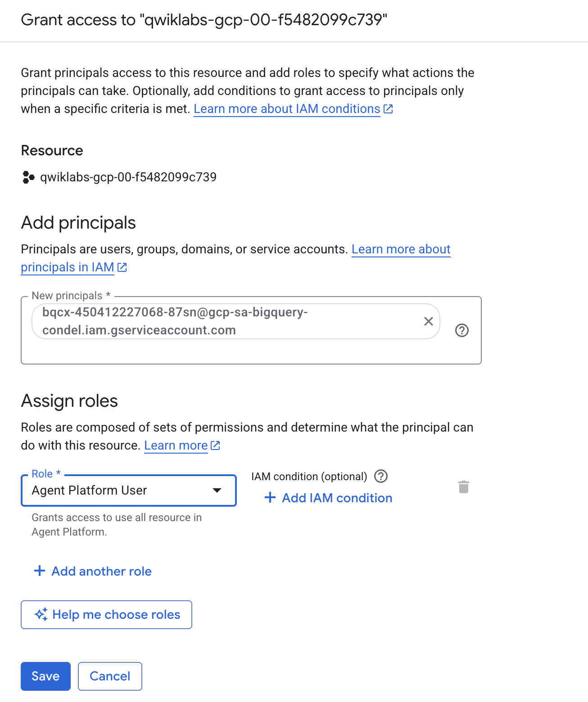
Task: Click sparkle icon on Help me choose roles
Action: (x=41, y=614)
